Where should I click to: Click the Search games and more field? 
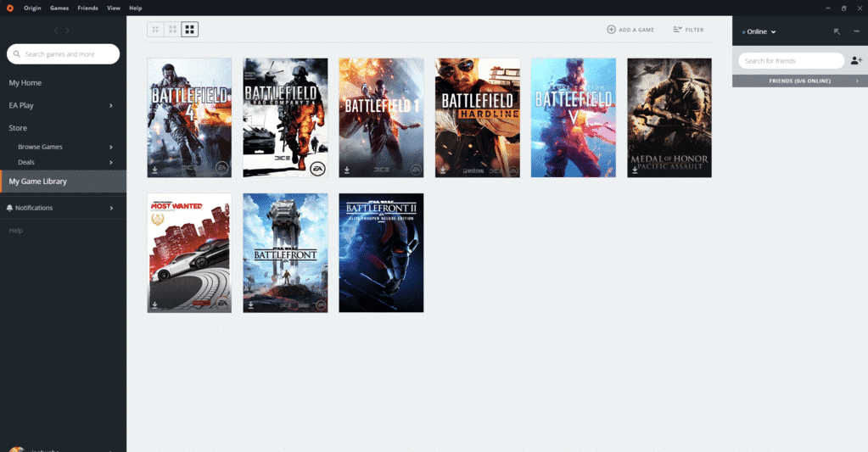coord(63,54)
